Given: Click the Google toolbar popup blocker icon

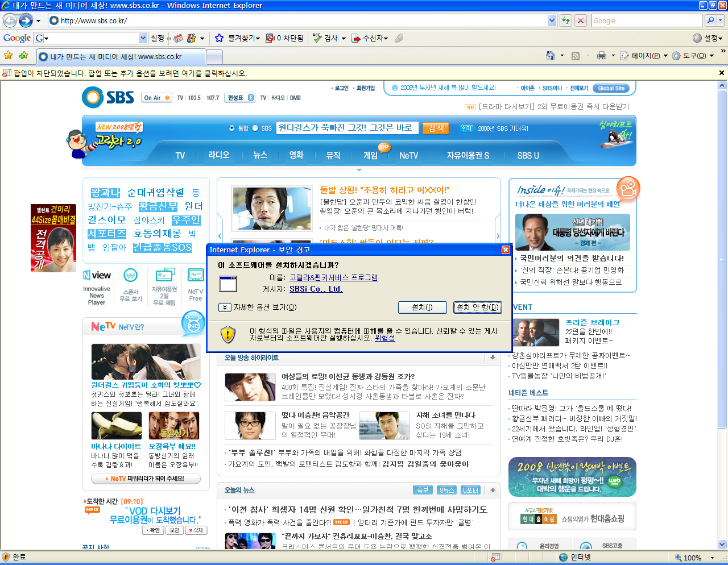Looking at the screenshot, I should (x=270, y=38).
